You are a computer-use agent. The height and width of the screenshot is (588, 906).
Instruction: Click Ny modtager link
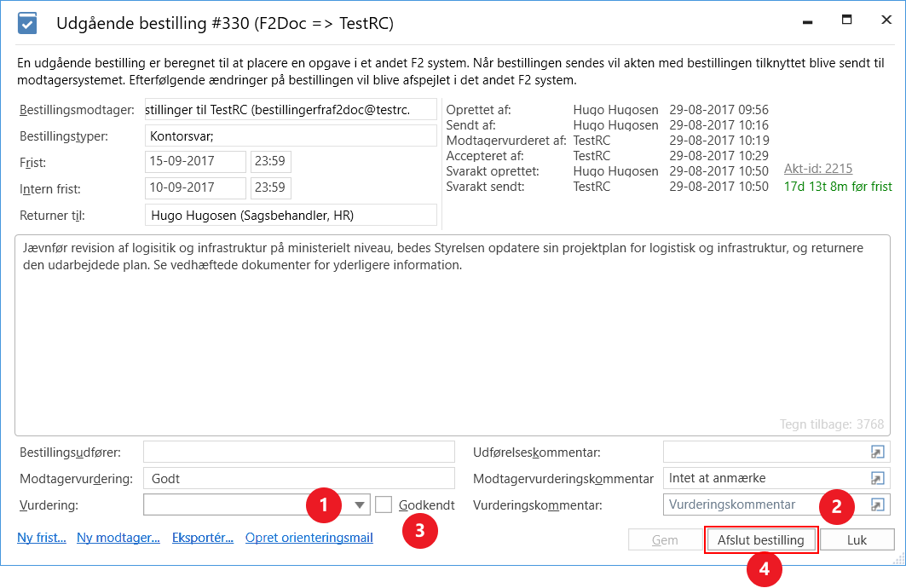tap(118, 538)
